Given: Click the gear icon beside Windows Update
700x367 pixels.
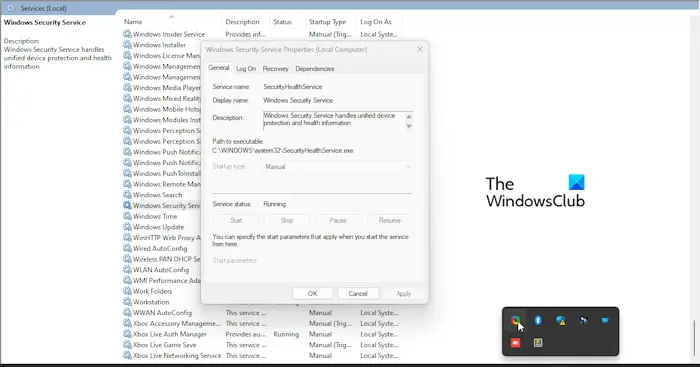Looking at the screenshot, I should [127, 227].
